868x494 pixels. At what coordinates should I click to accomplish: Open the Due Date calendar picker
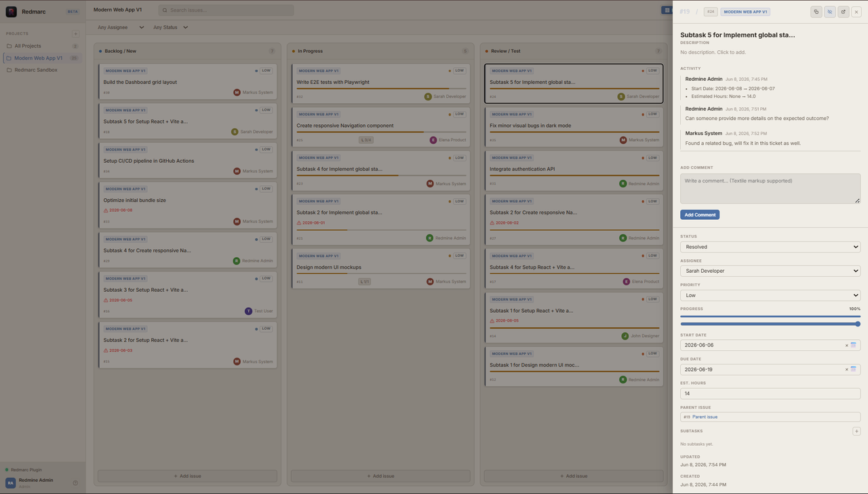853,370
